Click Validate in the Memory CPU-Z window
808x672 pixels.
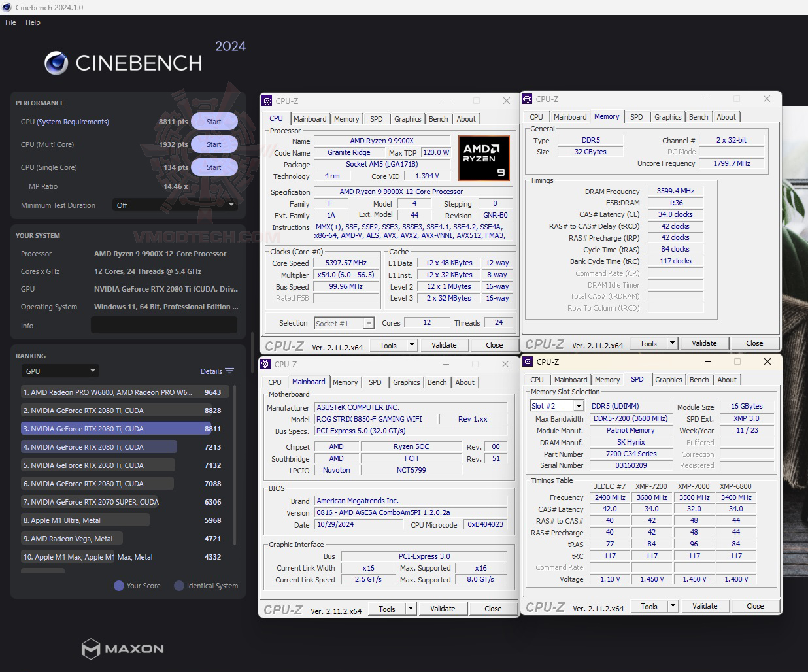pyautogui.click(x=705, y=343)
